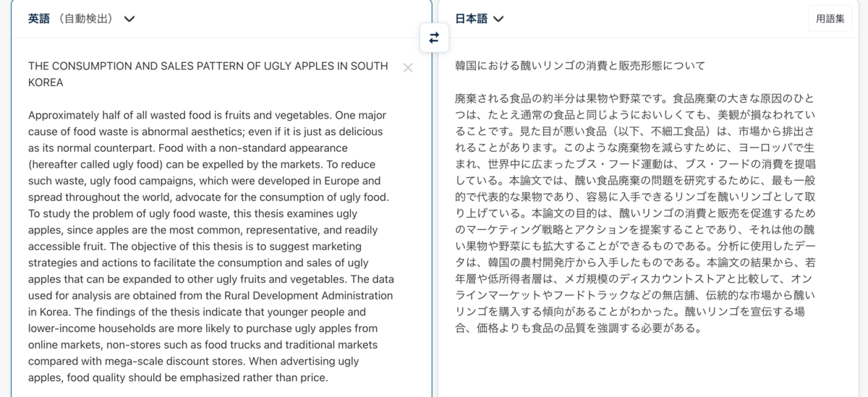The image size is (868, 397).
Task: Swap source and target languages
Action: (434, 38)
